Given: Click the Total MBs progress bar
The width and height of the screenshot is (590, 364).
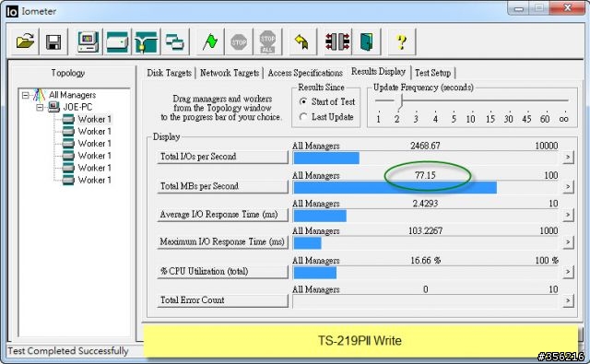Looking at the screenshot, I should point(427,187).
